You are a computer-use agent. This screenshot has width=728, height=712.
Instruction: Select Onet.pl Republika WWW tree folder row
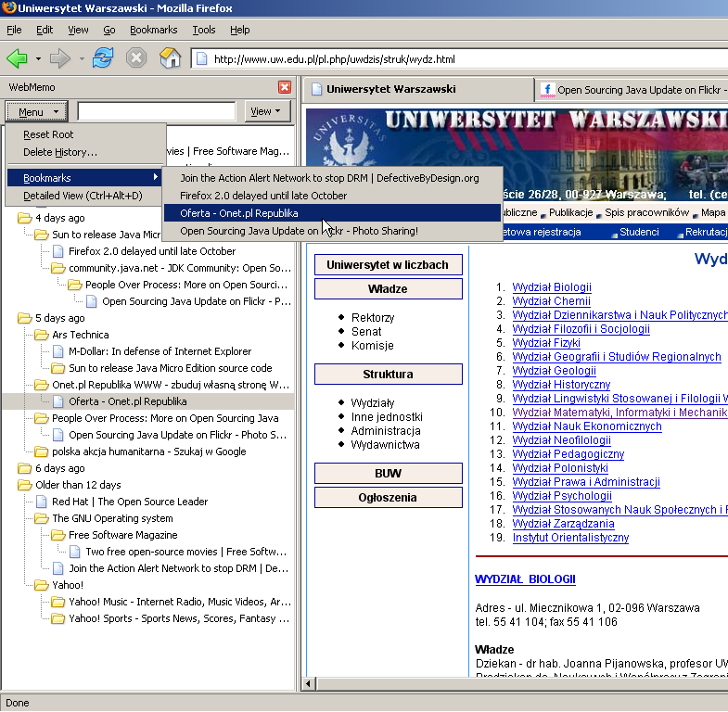pyautogui.click(x=171, y=385)
